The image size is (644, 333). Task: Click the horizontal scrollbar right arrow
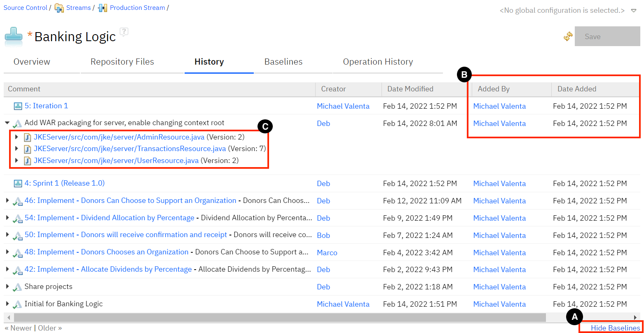point(636,317)
